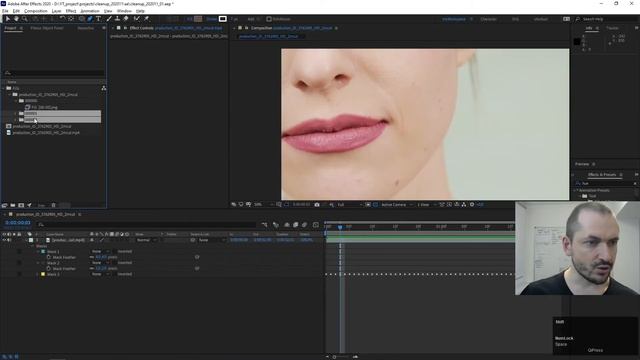Select the Rectangle shape tool
This screenshot has width=640, height=360.
[x=81, y=19]
